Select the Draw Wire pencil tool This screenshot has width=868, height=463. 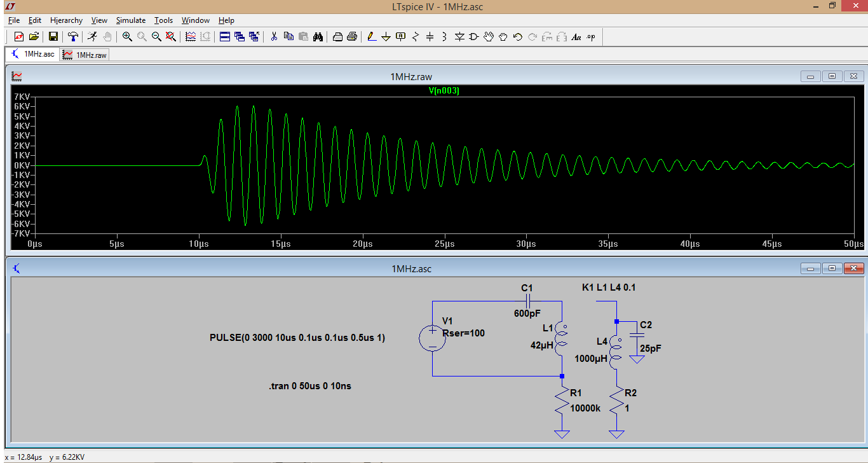pyautogui.click(x=372, y=37)
